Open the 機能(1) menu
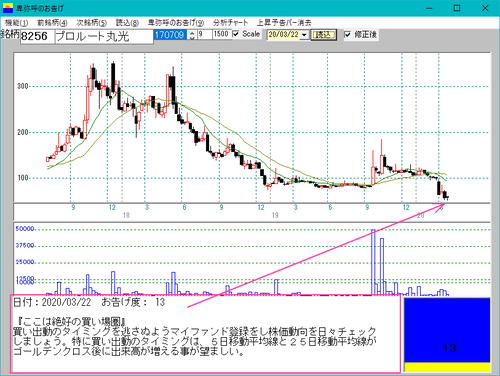Screen dimensions: 500x376 tap(16, 23)
